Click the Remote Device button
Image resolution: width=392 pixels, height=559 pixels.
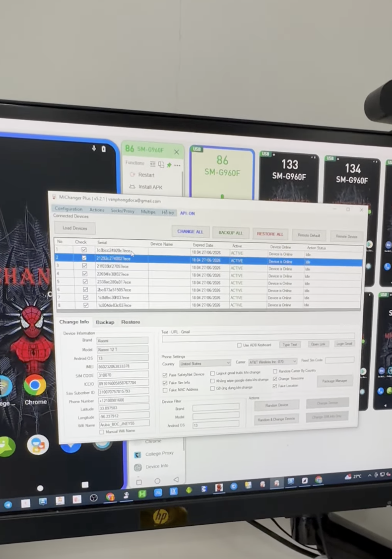click(x=346, y=236)
